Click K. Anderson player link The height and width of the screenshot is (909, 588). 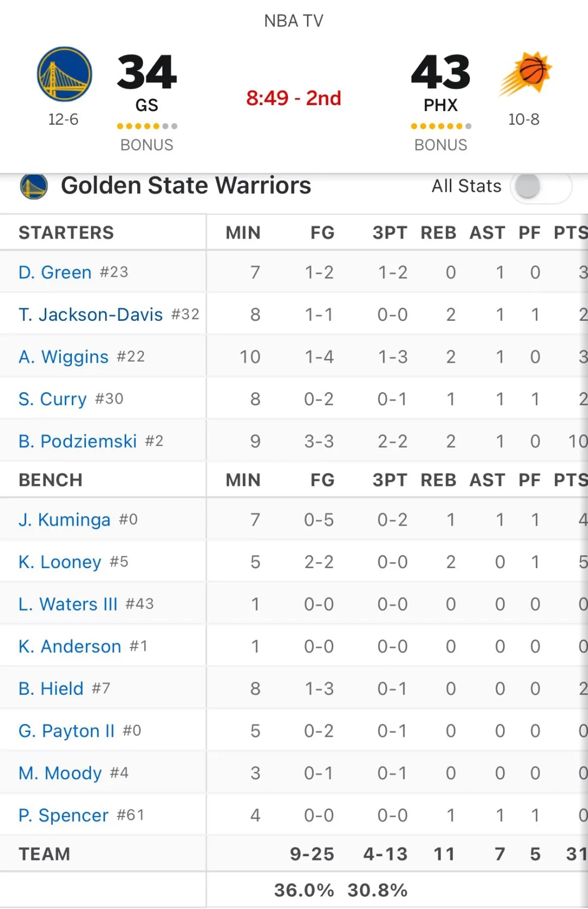click(70, 646)
